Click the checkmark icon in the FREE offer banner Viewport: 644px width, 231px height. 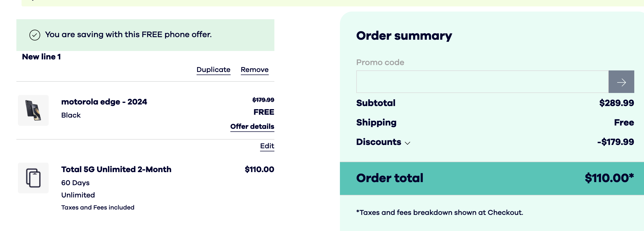35,35
